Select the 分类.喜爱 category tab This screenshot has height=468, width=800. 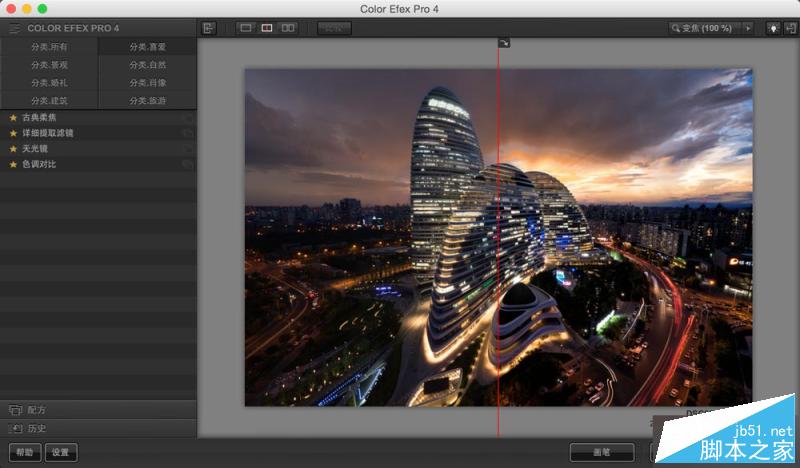click(147, 47)
